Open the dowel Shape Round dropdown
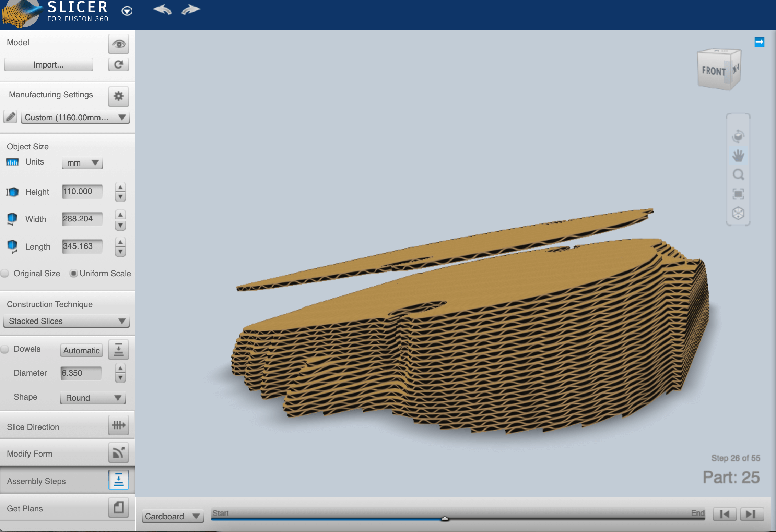 click(x=93, y=398)
